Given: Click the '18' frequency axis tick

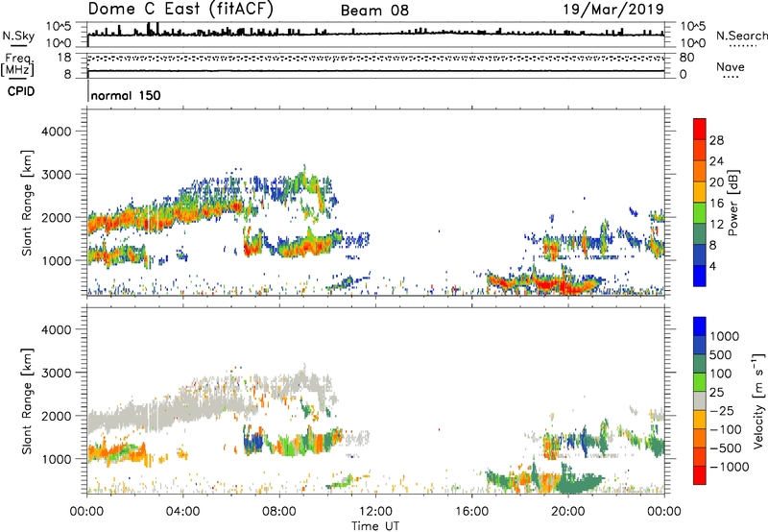Looking at the screenshot, I should point(64,58).
